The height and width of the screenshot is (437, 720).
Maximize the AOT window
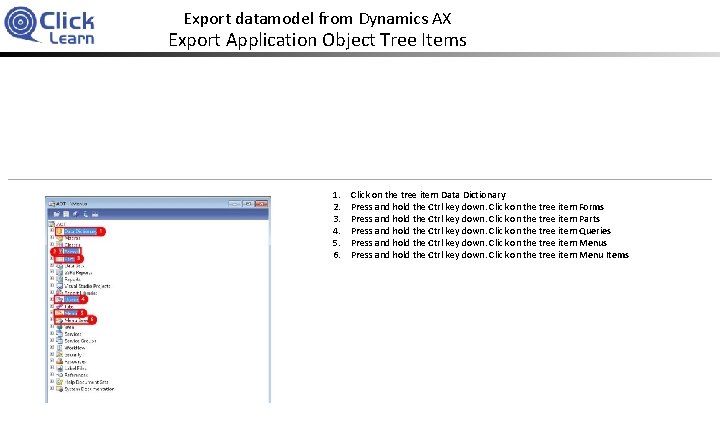(x=248, y=203)
